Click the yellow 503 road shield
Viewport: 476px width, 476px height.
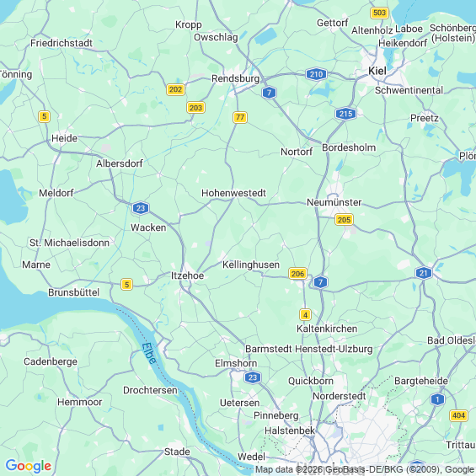coord(379,13)
